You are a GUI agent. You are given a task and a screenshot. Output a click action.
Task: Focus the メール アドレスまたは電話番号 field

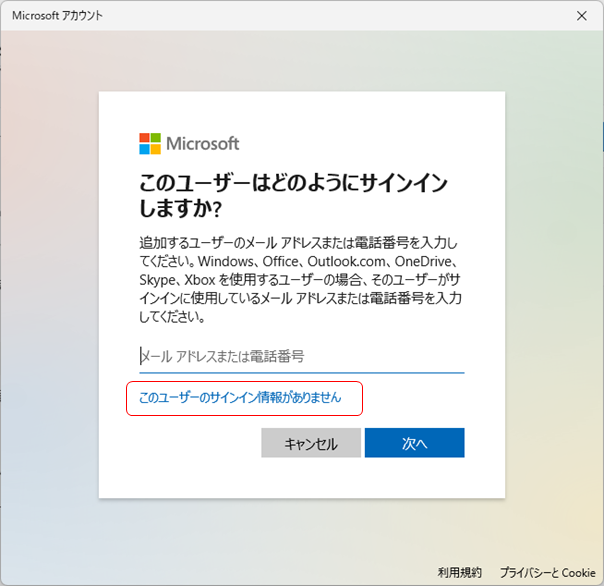coord(301,356)
